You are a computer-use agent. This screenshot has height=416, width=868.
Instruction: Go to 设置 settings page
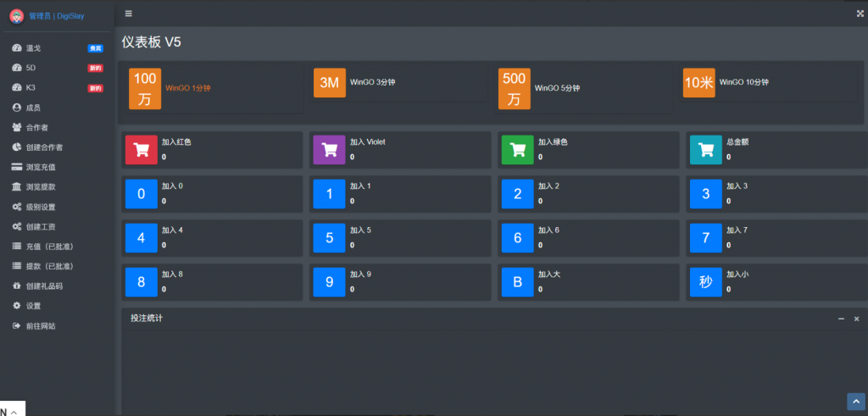(x=33, y=306)
